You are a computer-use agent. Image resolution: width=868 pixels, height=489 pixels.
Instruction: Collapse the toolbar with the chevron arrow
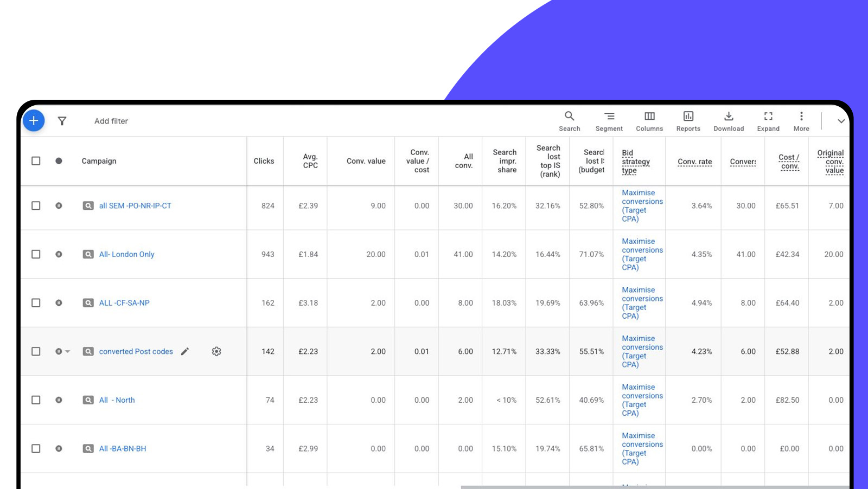click(x=841, y=121)
